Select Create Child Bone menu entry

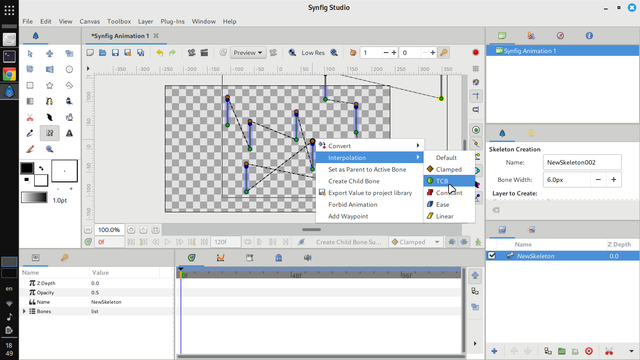(370, 181)
